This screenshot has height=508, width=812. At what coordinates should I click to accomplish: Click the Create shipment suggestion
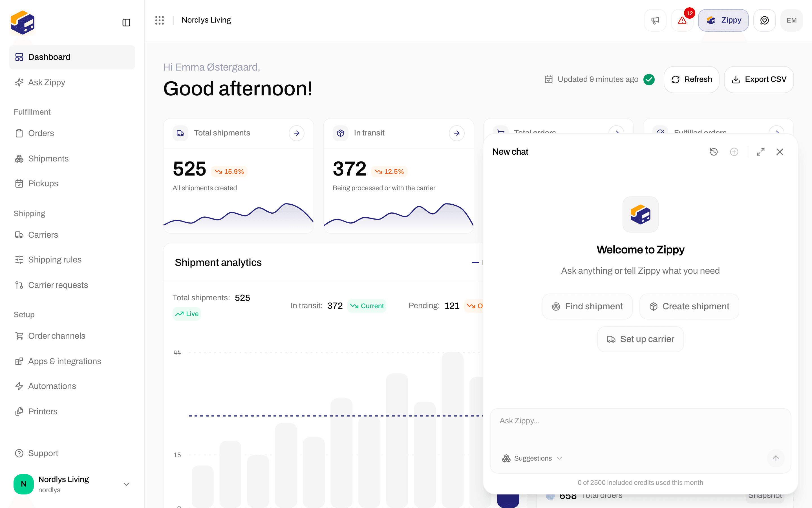coord(689,306)
